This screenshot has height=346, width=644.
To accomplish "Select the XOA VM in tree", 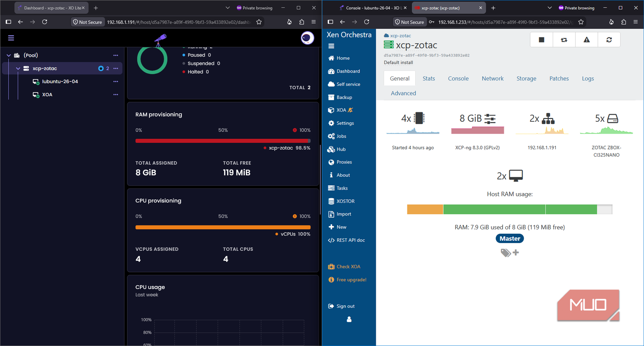I will (x=47, y=94).
